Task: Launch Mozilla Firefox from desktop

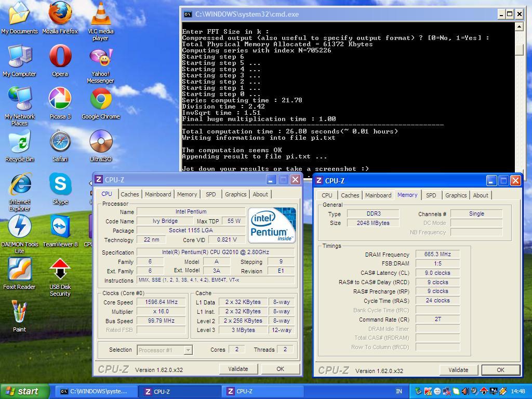Action: pyautogui.click(x=60, y=17)
